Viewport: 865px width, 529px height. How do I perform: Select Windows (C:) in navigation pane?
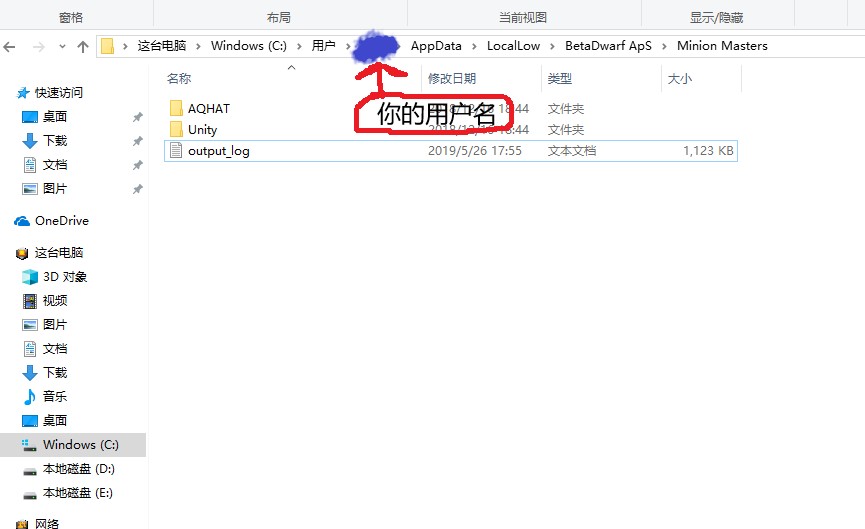(x=81, y=445)
